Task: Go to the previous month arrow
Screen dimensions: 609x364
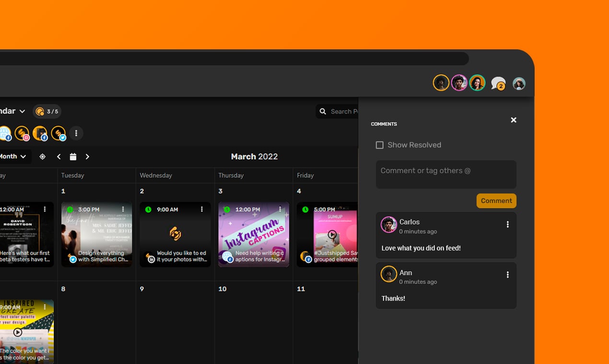Action: 59,157
